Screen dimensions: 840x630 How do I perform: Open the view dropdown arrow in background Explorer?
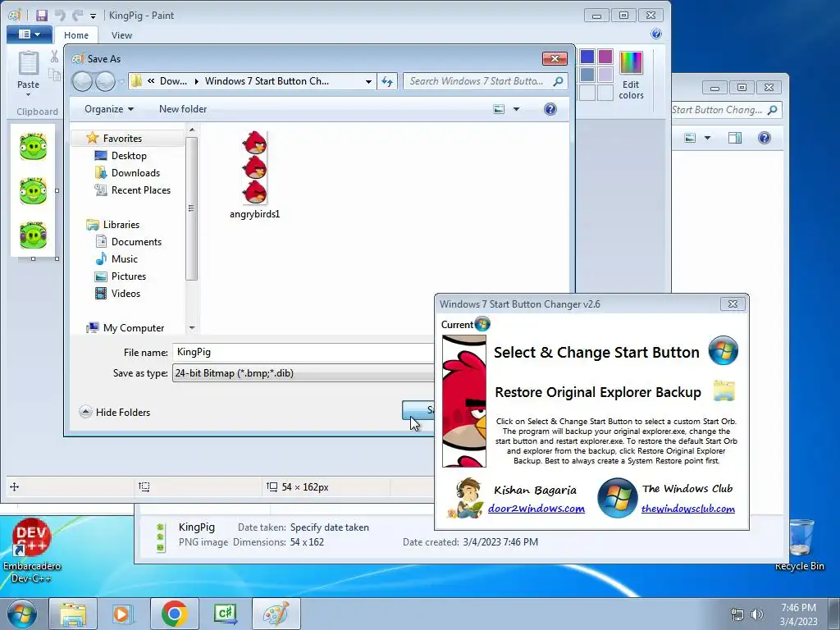pyautogui.click(x=707, y=138)
